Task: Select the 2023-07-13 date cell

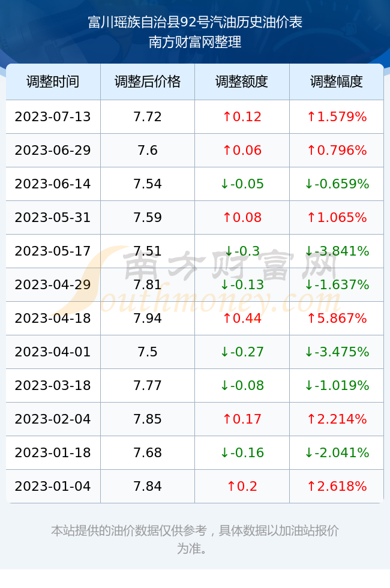Action: coord(53,116)
